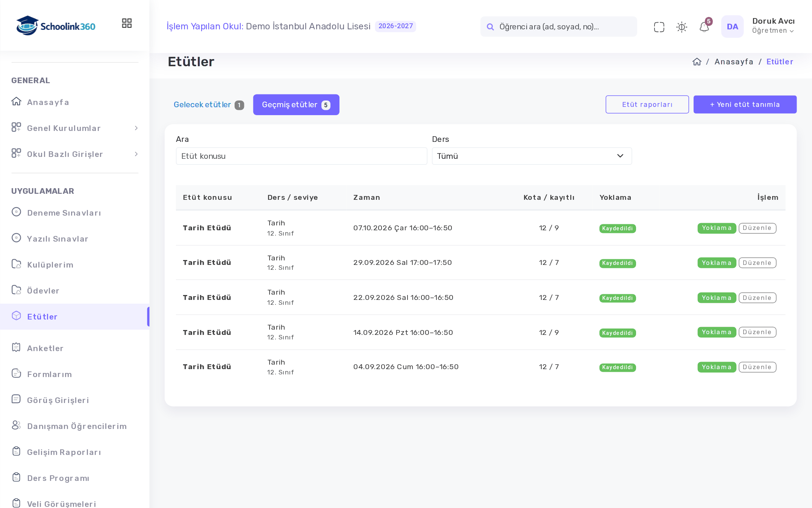Click Yoklama for the 29.09.2026 etüt

717,263
